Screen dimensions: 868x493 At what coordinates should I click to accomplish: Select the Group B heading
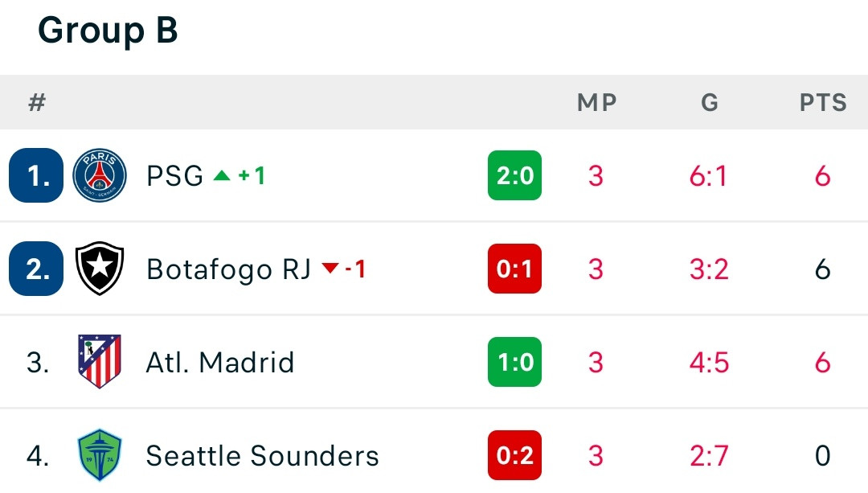(108, 30)
